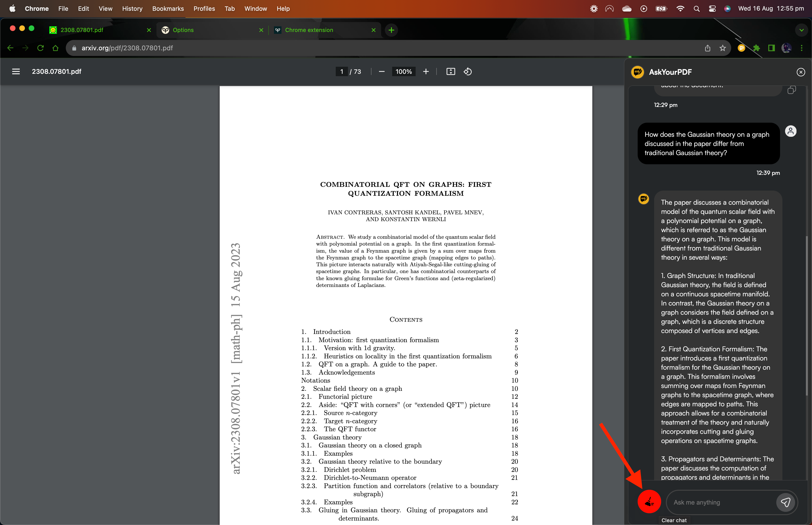Open macOS Control Center in menu bar
Screen dimensions: 812x525
[x=712, y=9]
